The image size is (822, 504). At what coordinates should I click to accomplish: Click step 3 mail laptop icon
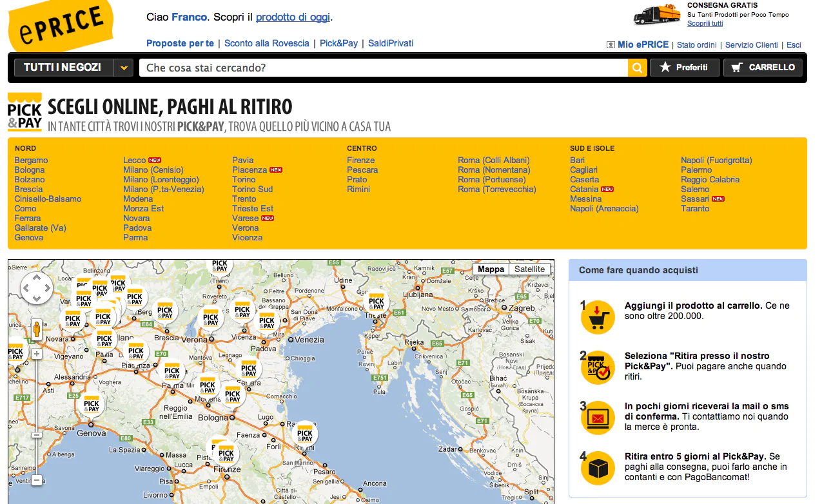(598, 418)
